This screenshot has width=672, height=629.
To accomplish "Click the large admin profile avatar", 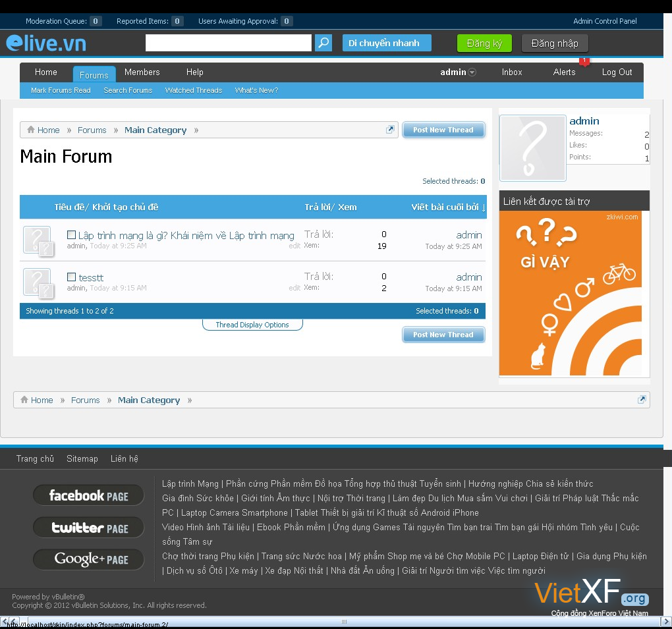I will pyautogui.click(x=533, y=148).
